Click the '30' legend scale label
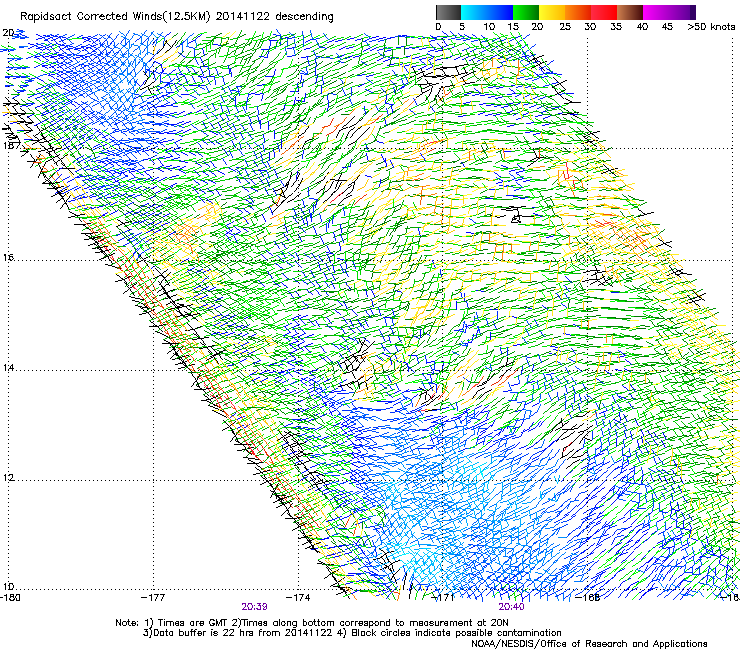Viewport: 740px width, 650px height. [x=590, y=27]
